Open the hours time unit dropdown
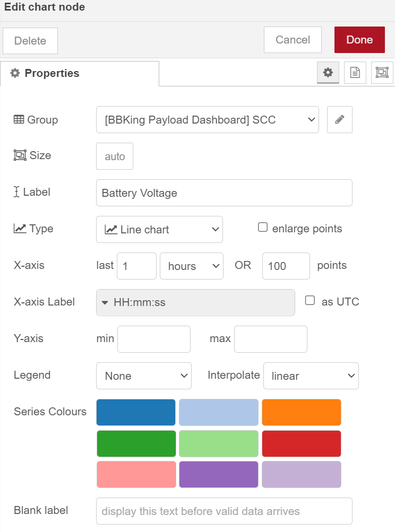Viewport: 395px width, 532px height. 191,266
